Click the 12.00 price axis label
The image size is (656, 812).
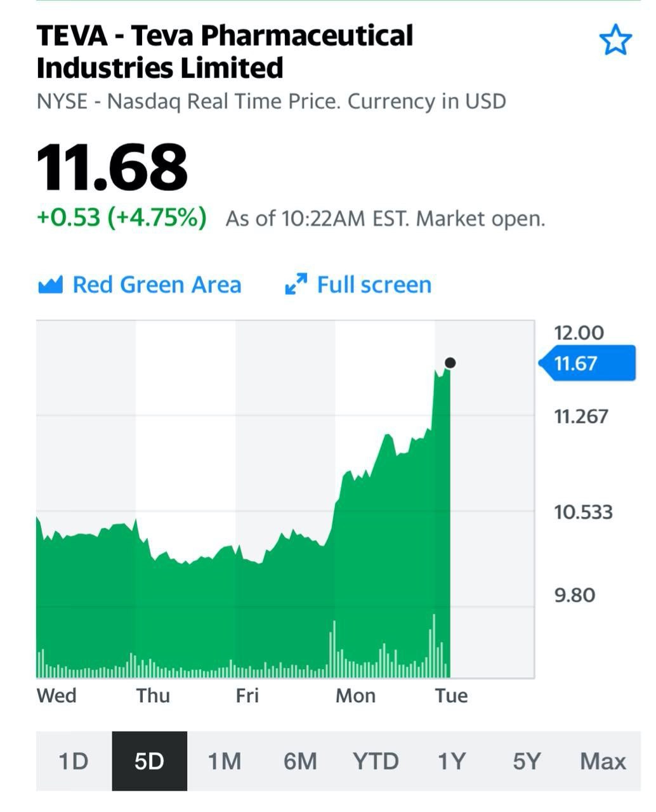coord(579,332)
